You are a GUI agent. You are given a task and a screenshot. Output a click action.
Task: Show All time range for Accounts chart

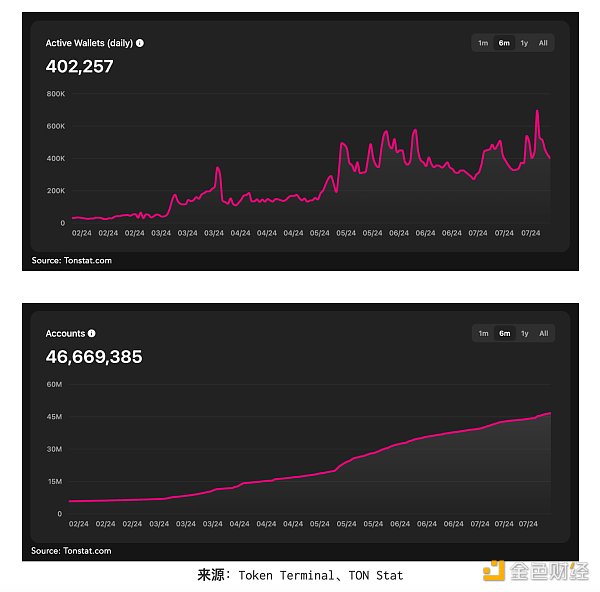coord(544,333)
